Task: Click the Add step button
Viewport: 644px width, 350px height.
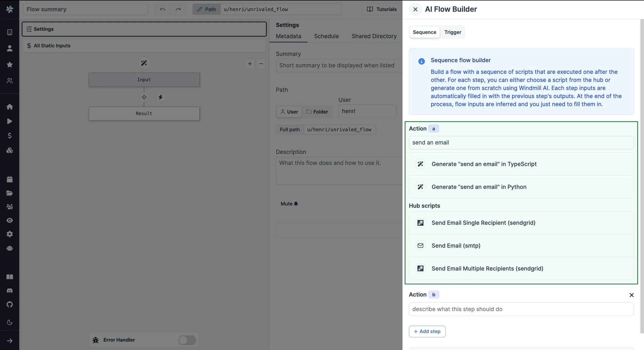Action: pyautogui.click(x=427, y=331)
